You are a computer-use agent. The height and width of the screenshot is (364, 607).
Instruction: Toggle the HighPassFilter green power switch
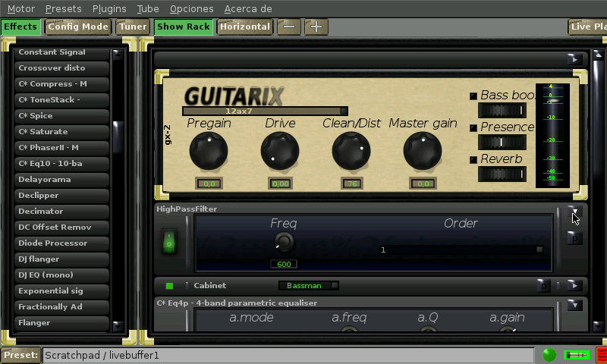(169, 242)
